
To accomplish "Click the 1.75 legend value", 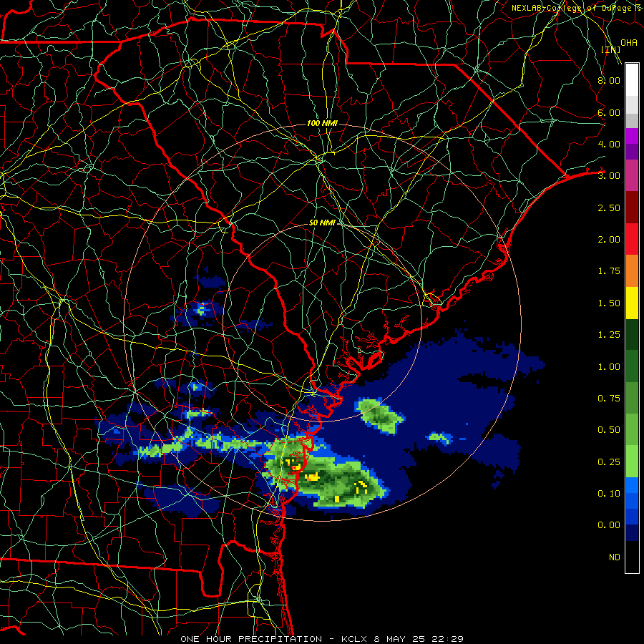I will point(609,271).
